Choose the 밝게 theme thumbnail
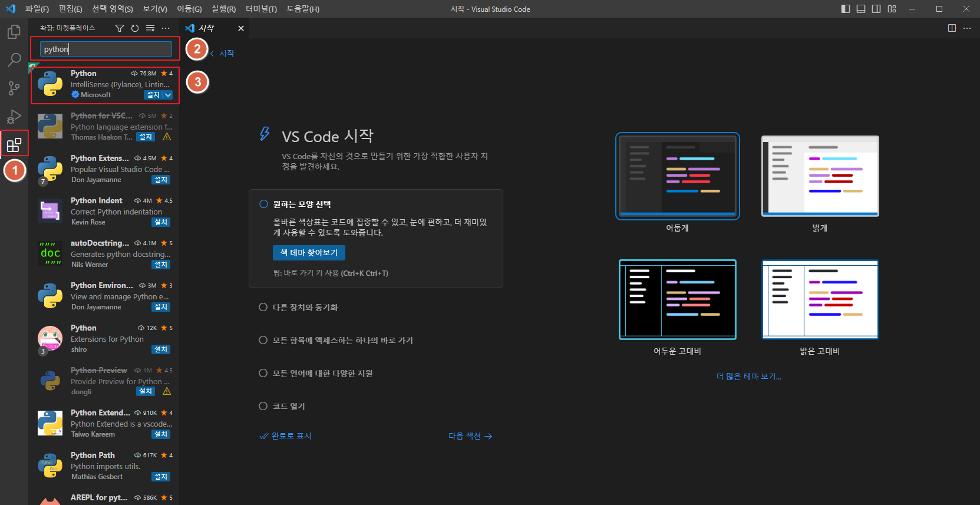980x505 pixels. pos(820,176)
